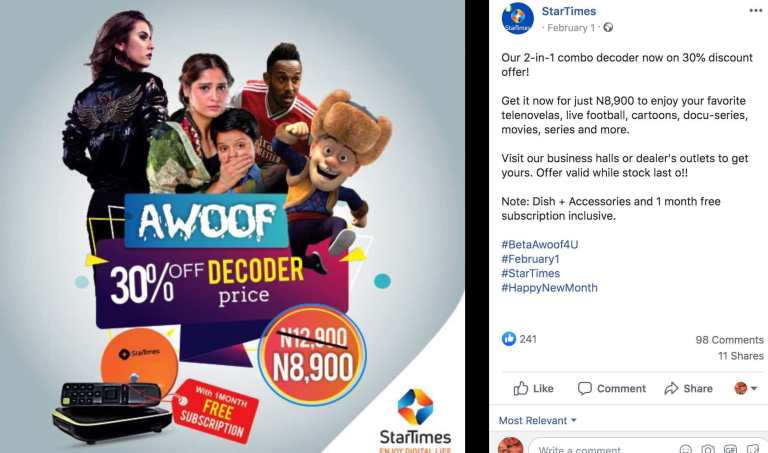Click the Share arrow button

(x=688, y=388)
